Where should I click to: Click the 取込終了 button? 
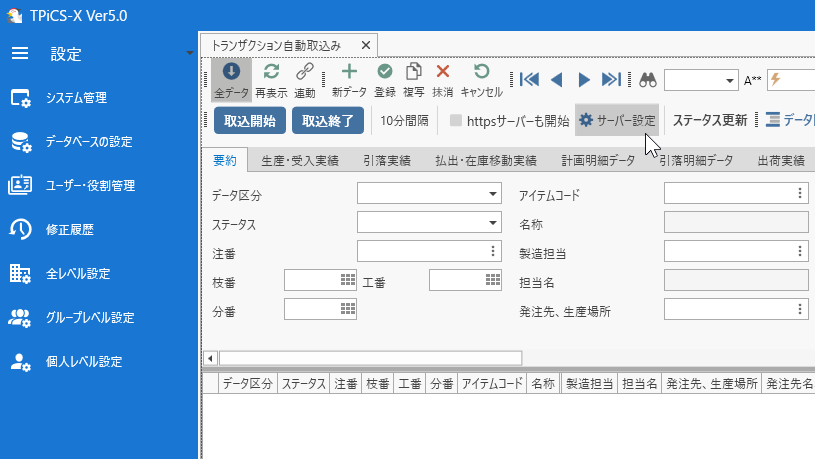point(328,121)
